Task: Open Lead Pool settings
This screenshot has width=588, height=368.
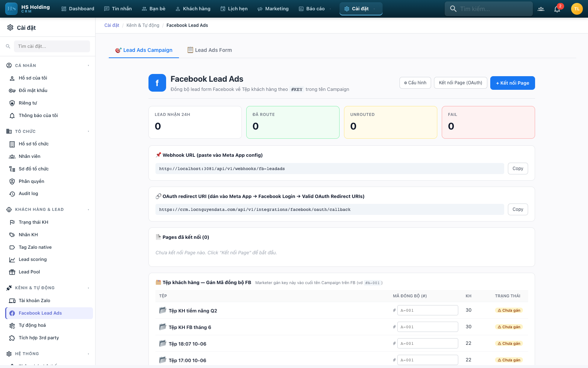Action: point(49,272)
